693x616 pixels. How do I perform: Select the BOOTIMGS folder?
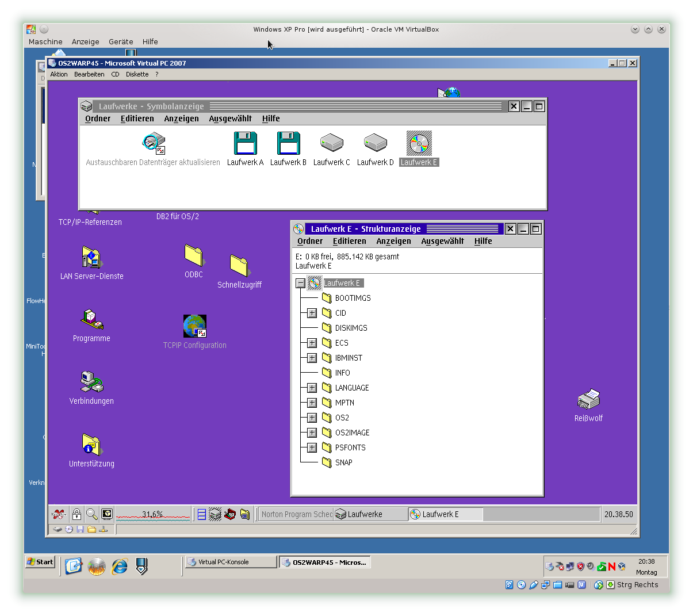click(x=346, y=298)
